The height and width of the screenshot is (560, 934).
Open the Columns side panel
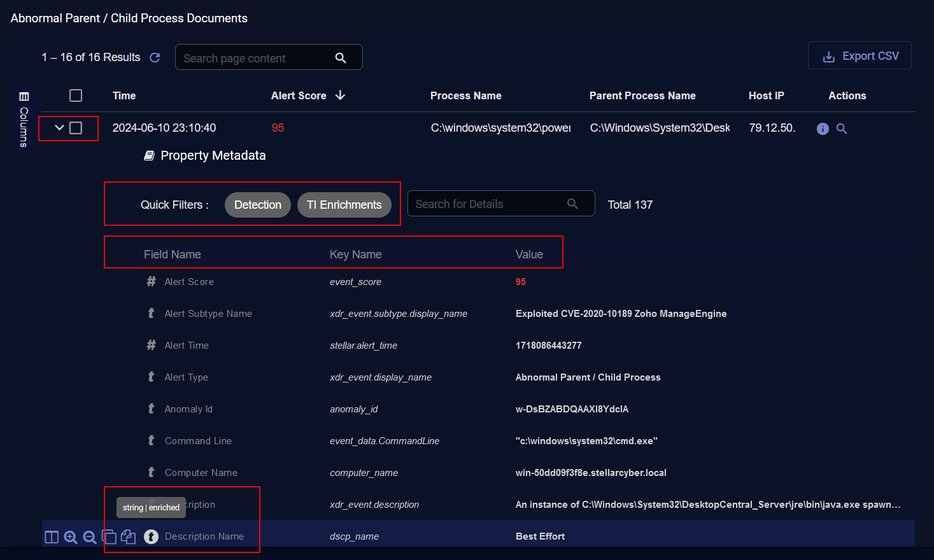pos(24,118)
